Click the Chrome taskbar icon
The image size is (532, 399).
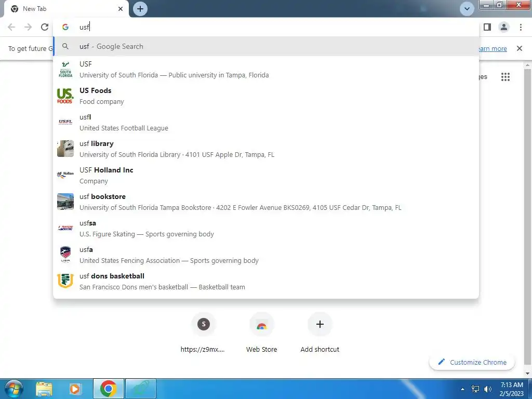click(108, 389)
